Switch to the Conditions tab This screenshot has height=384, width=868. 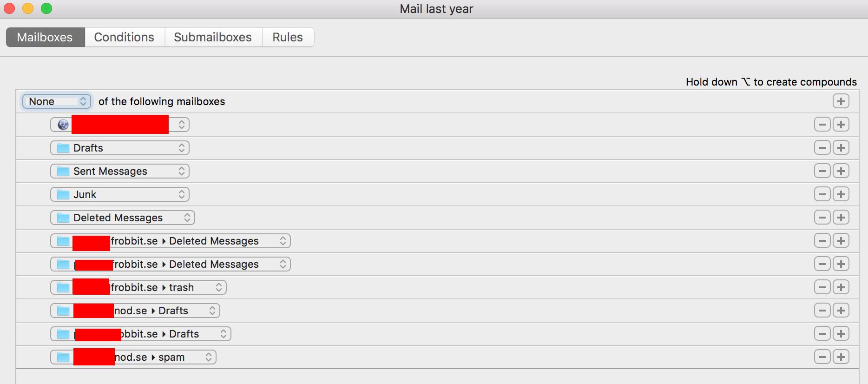click(x=124, y=37)
